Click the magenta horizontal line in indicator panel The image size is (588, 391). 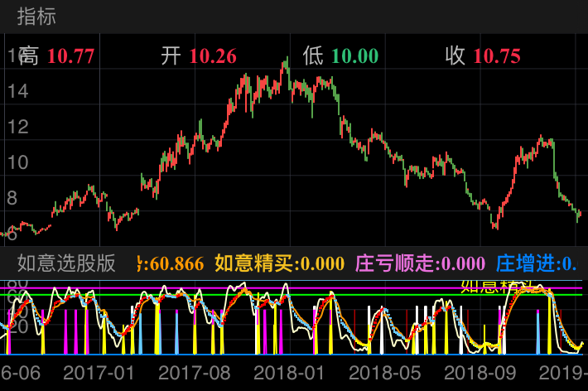point(291,288)
